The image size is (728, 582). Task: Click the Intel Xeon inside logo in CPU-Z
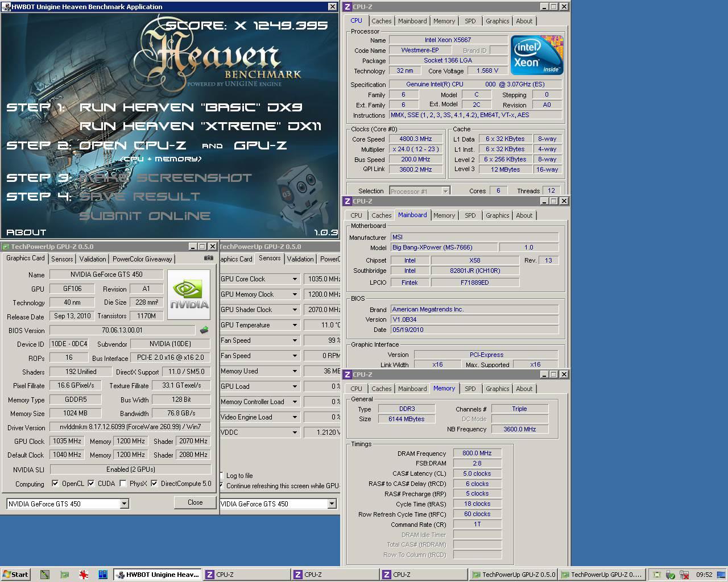tap(537, 55)
